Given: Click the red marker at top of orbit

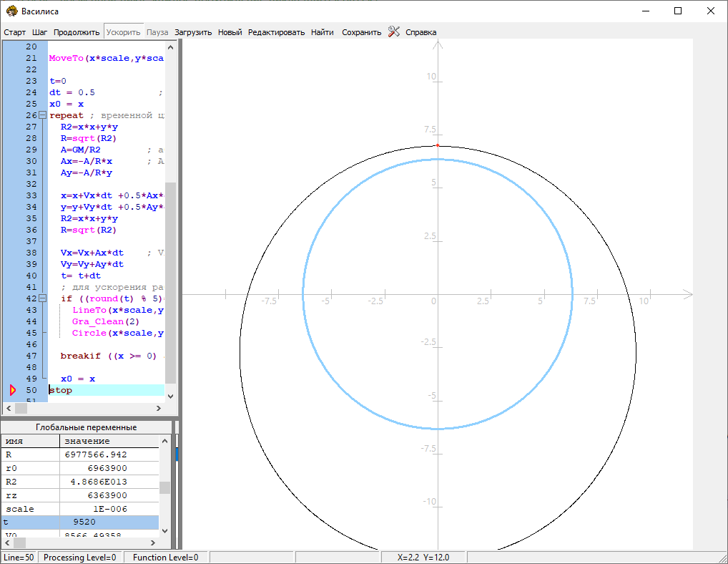Looking at the screenshot, I should pyautogui.click(x=438, y=145).
